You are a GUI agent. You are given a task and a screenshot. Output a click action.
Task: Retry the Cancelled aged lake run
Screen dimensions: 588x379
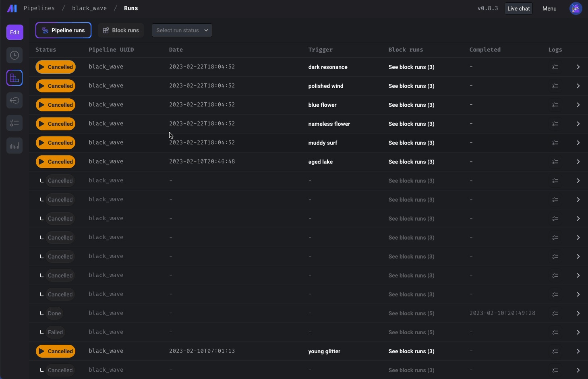[x=56, y=162]
